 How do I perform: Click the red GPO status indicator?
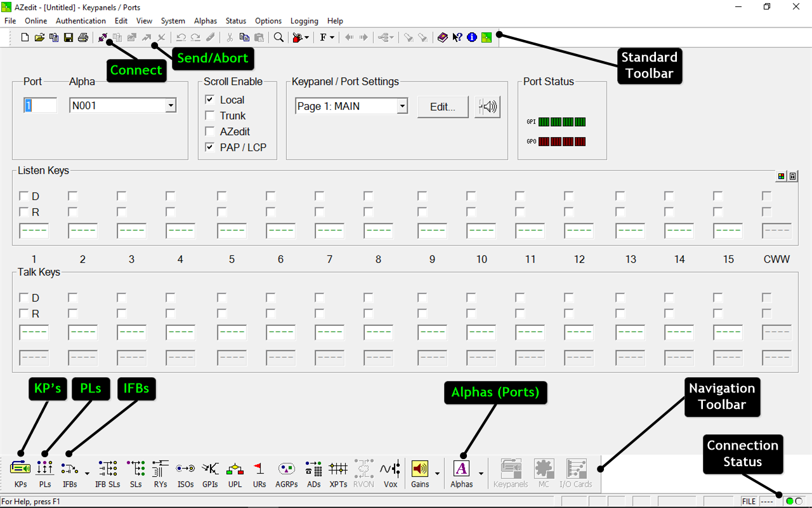point(562,142)
